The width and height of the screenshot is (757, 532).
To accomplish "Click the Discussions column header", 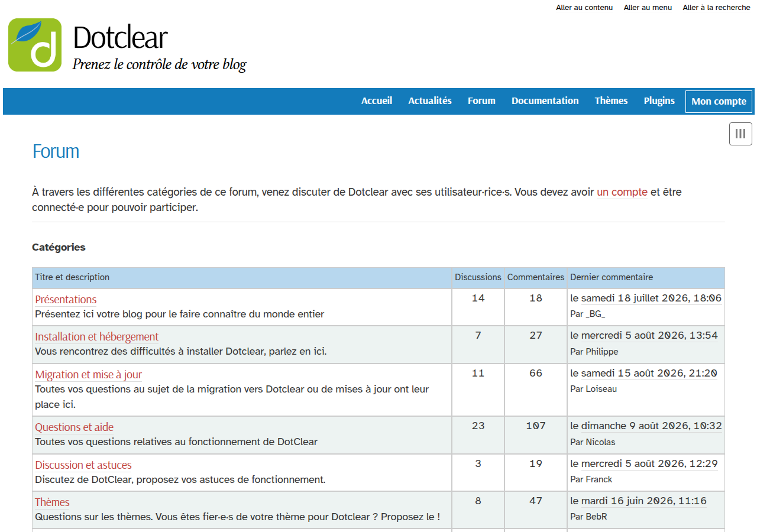I will coord(478,277).
